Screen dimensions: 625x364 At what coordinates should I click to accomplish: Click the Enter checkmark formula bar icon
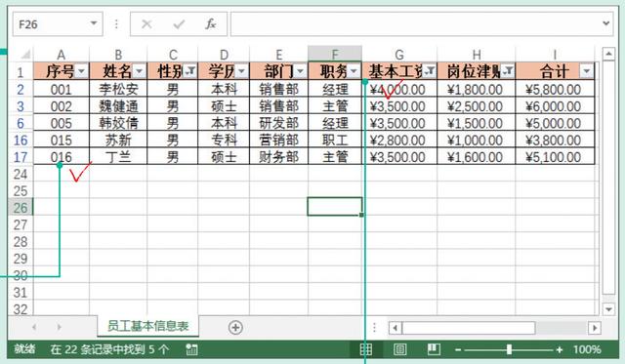[179, 24]
